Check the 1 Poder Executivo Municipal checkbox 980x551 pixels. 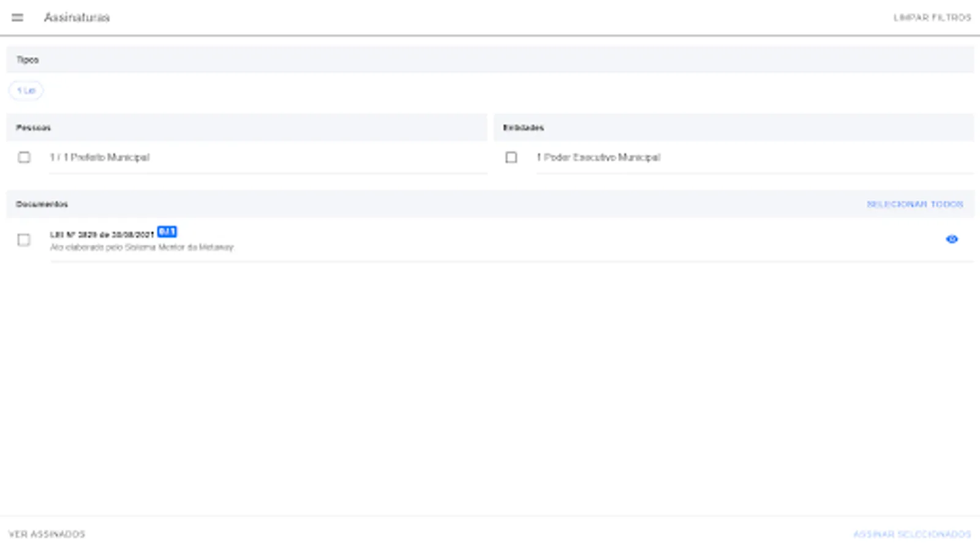coord(510,157)
